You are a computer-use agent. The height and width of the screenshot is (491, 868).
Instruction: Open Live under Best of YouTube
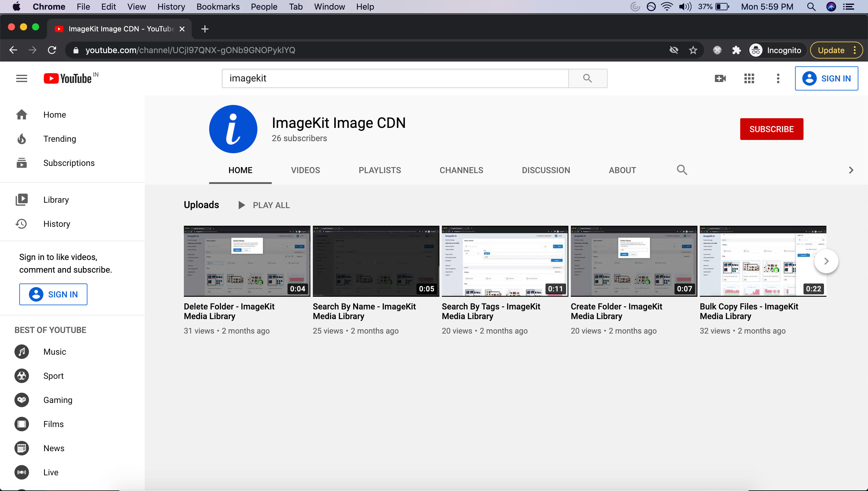click(x=72, y=472)
